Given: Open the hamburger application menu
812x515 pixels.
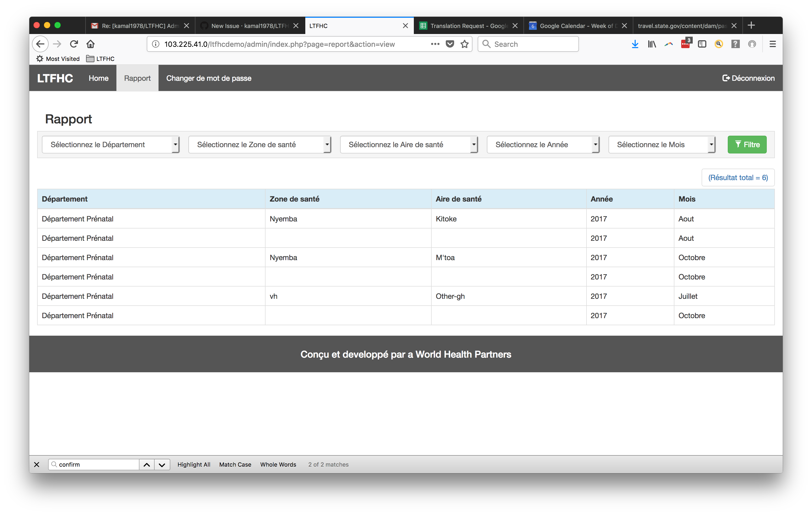Looking at the screenshot, I should pyautogui.click(x=772, y=44).
